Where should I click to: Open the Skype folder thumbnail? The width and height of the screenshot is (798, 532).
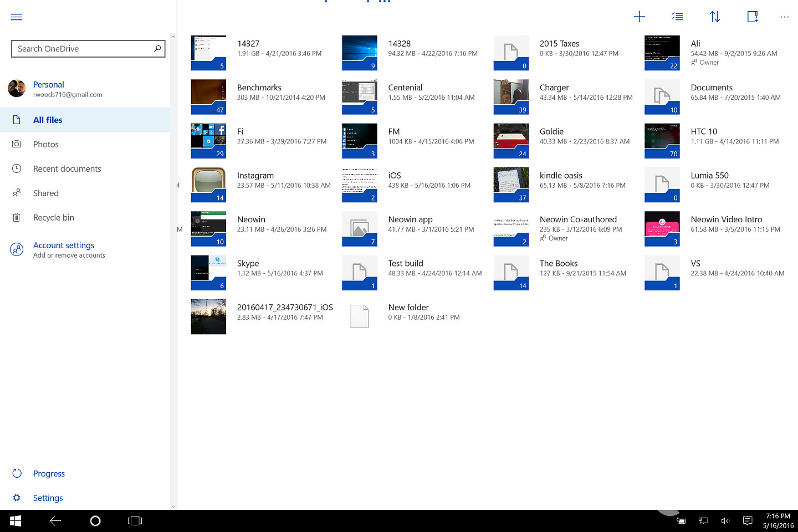coord(208,273)
